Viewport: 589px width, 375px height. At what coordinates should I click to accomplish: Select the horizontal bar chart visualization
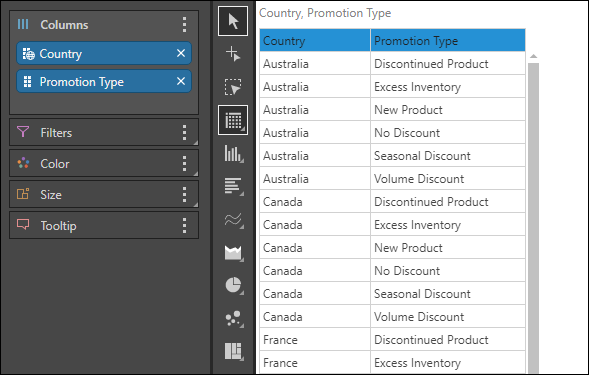[233, 186]
